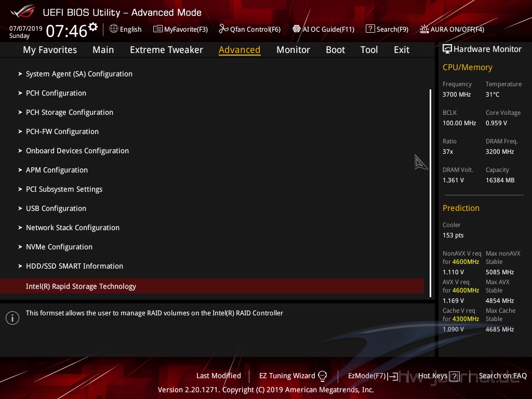Open PCH Storage Configuration submenu
The image size is (532, 399).
tap(70, 112)
